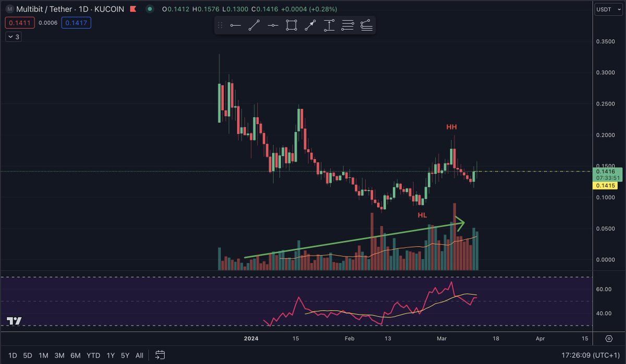This screenshot has height=364, width=626.
Task: Click the 40.00 RSI axis label
Action: [x=604, y=313]
